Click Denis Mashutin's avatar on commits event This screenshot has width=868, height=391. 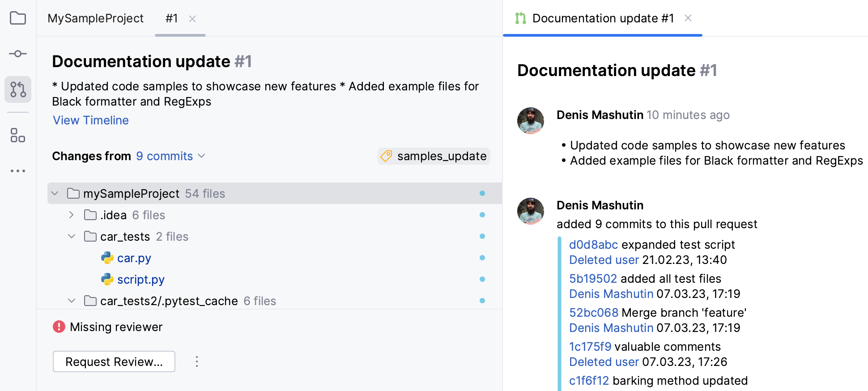pyautogui.click(x=531, y=211)
